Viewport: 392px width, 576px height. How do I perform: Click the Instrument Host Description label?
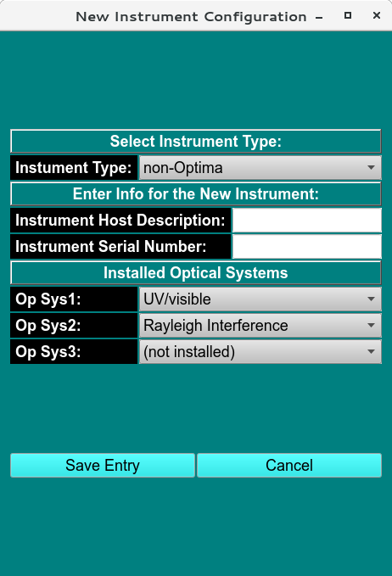[x=120, y=221]
